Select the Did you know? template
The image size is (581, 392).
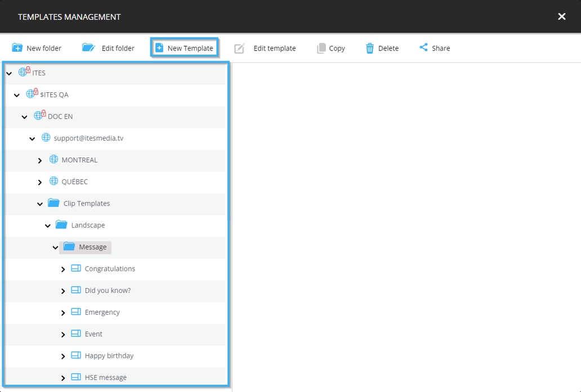[108, 291]
